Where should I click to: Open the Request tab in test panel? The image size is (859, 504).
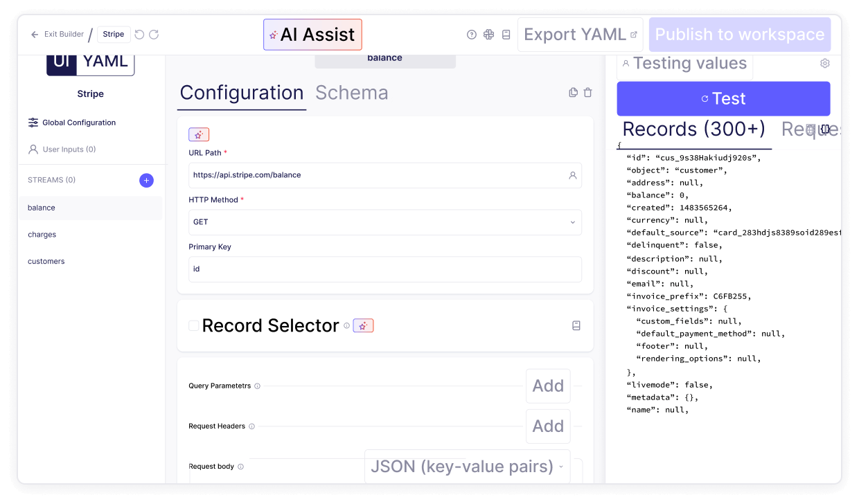(x=811, y=129)
